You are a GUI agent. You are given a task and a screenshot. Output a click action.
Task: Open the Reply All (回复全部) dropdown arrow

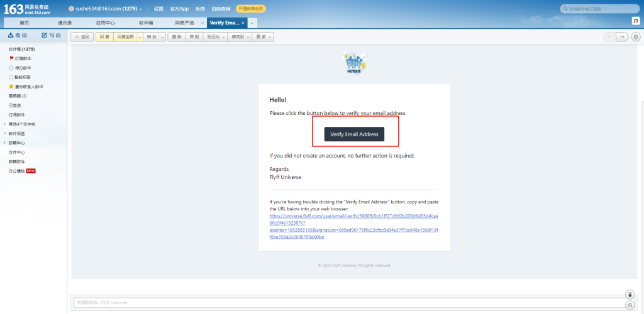click(140, 37)
